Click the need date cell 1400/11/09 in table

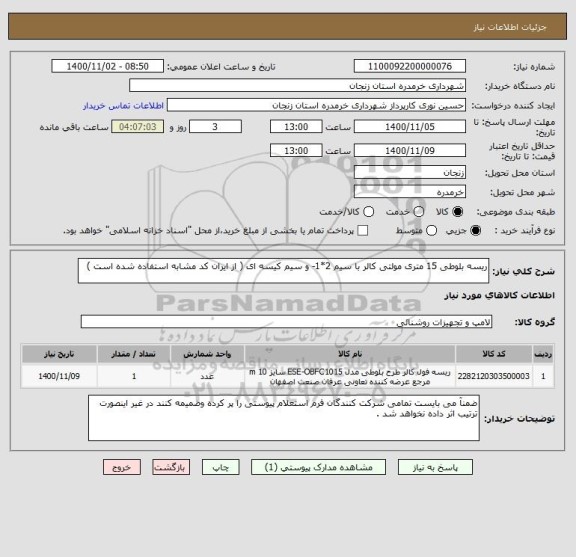pos(59,376)
